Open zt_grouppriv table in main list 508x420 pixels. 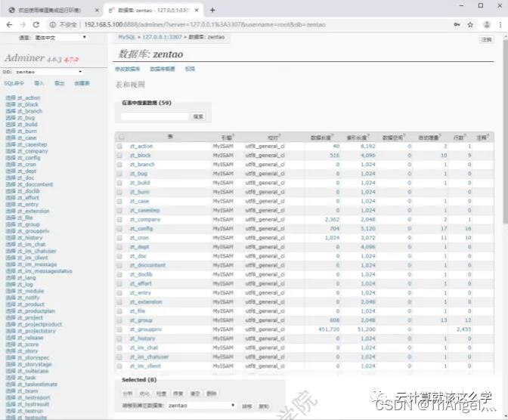click(146, 329)
